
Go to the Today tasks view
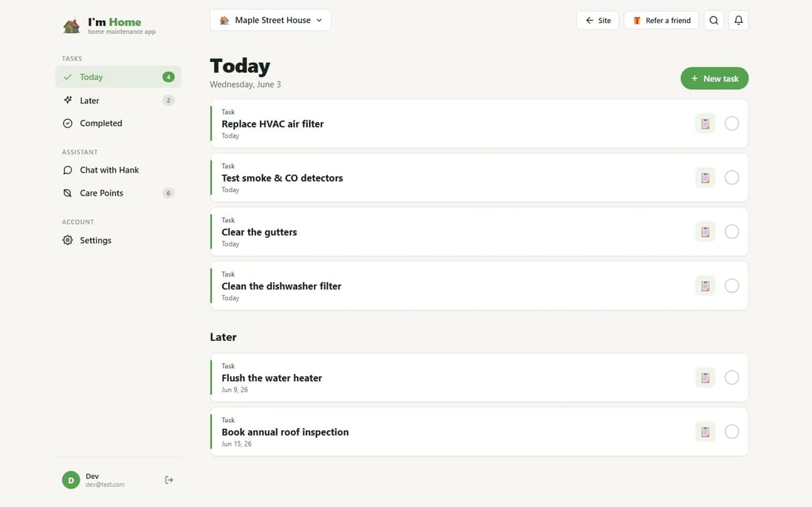(x=118, y=77)
